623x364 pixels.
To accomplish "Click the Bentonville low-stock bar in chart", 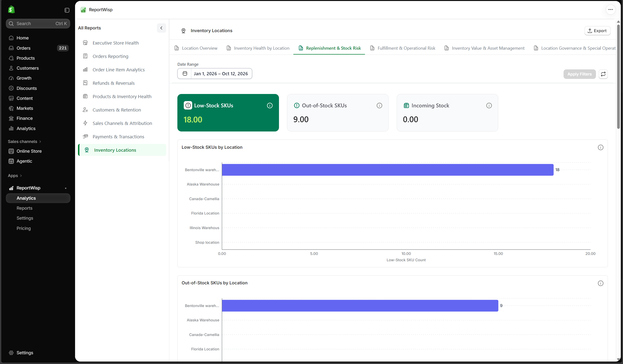I will pos(387,170).
